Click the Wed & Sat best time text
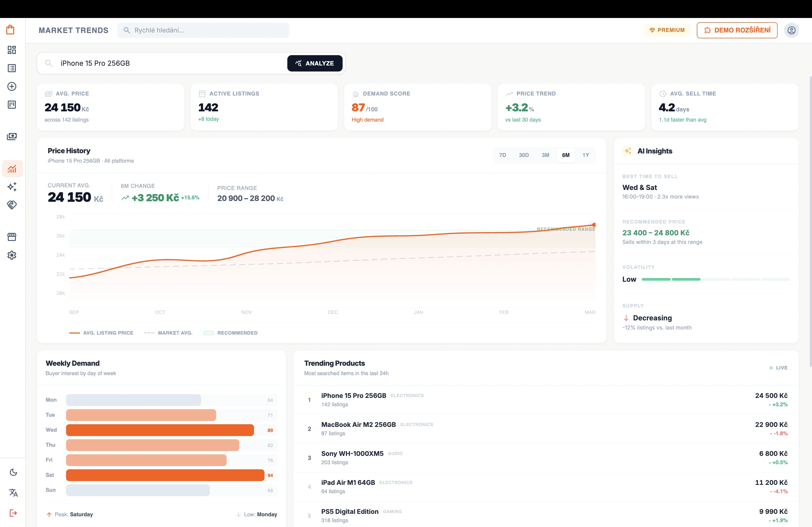The image size is (812, 527). tap(639, 188)
